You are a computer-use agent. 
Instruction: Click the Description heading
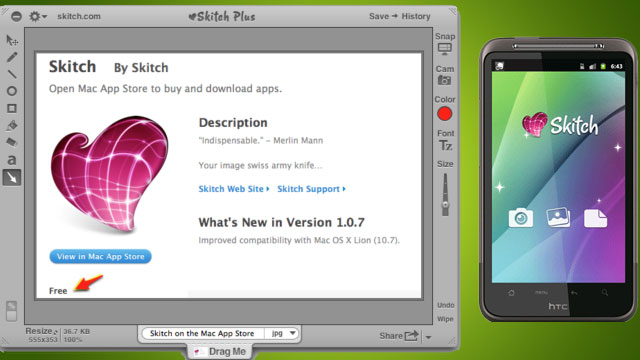[x=233, y=122]
